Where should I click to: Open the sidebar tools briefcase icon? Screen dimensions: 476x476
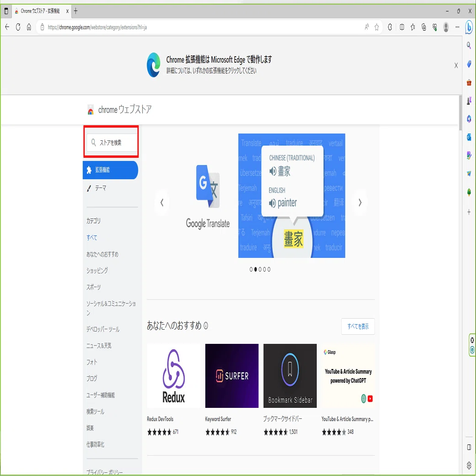click(469, 82)
